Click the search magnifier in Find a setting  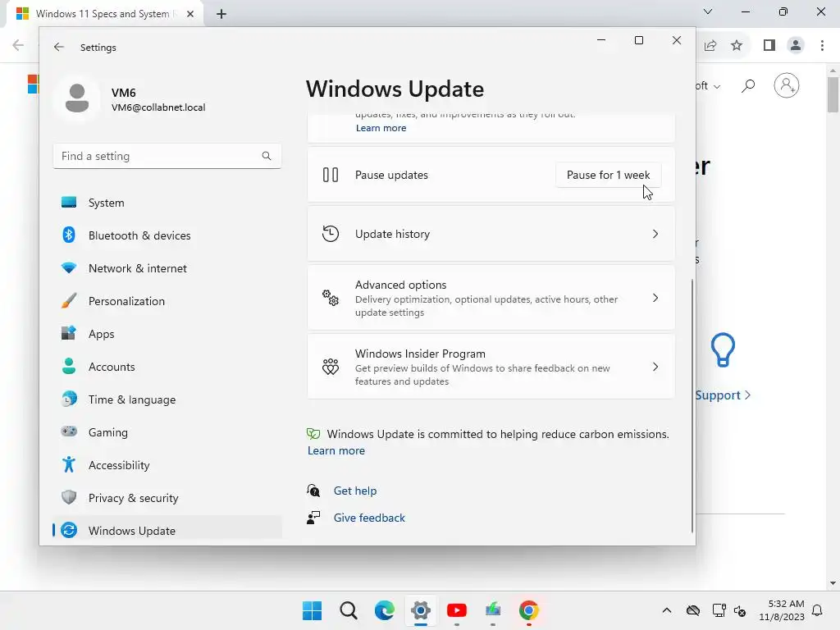pyautogui.click(x=267, y=156)
